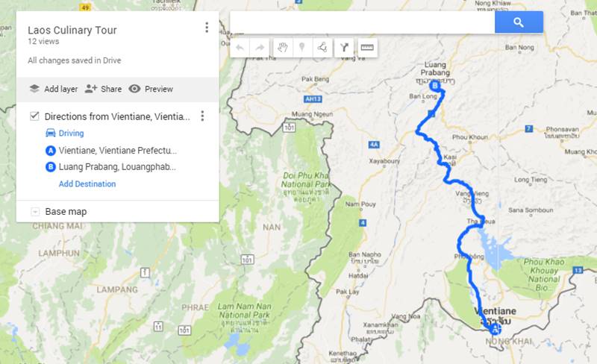The height and width of the screenshot is (364, 597).
Task: Click Preview with the eye icon
Action: [151, 89]
